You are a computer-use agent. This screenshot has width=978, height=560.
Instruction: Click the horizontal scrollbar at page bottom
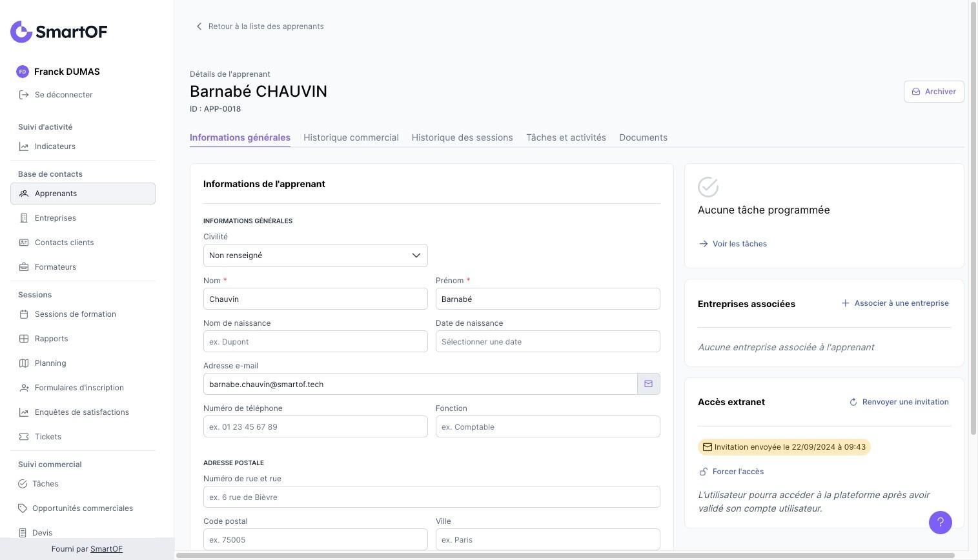565,555
